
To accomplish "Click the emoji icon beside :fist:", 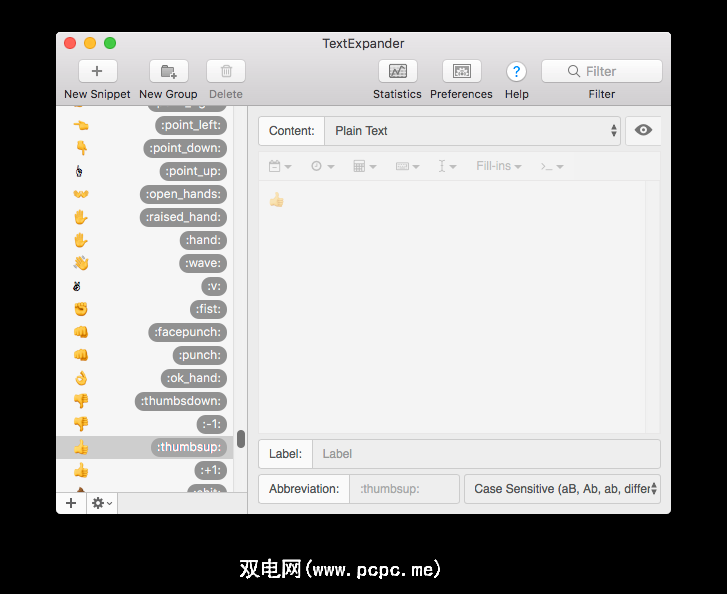I will coord(81,309).
